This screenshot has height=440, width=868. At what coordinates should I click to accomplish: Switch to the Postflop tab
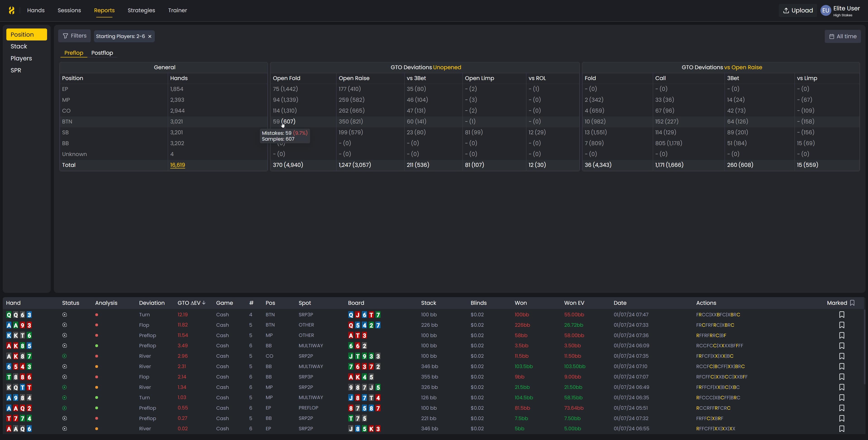[x=102, y=53]
